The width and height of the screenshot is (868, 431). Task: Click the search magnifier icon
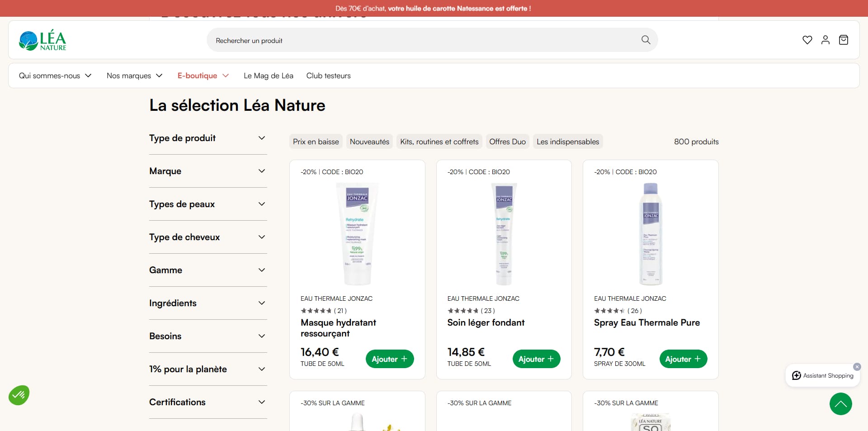click(646, 40)
